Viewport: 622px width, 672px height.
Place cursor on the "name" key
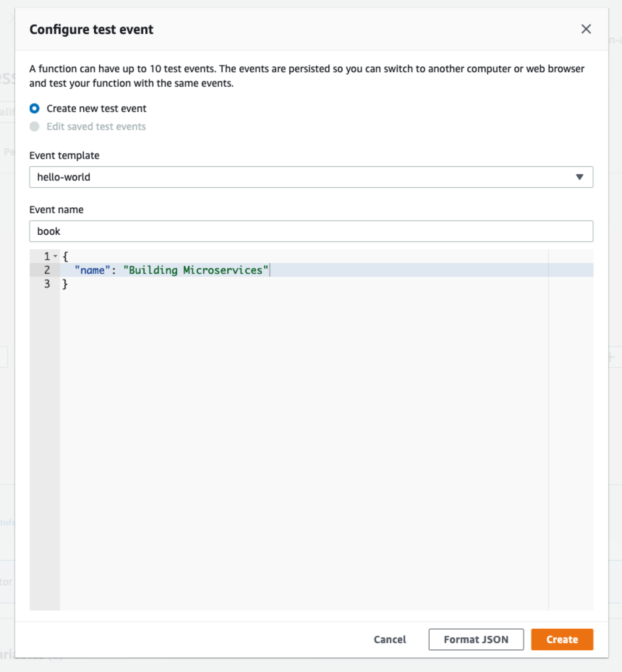92,270
